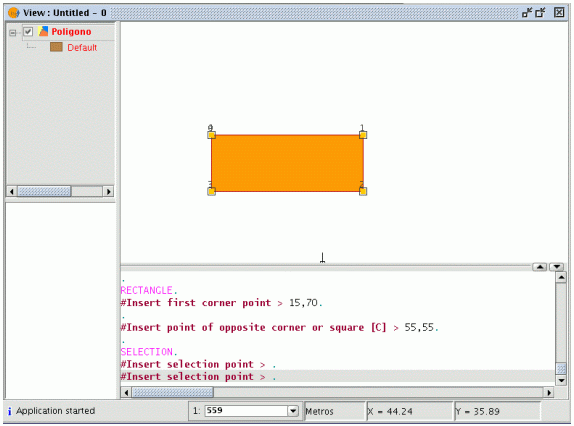Click the minimize view window icon
This screenshot has height=426, width=574.
pos(527,13)
